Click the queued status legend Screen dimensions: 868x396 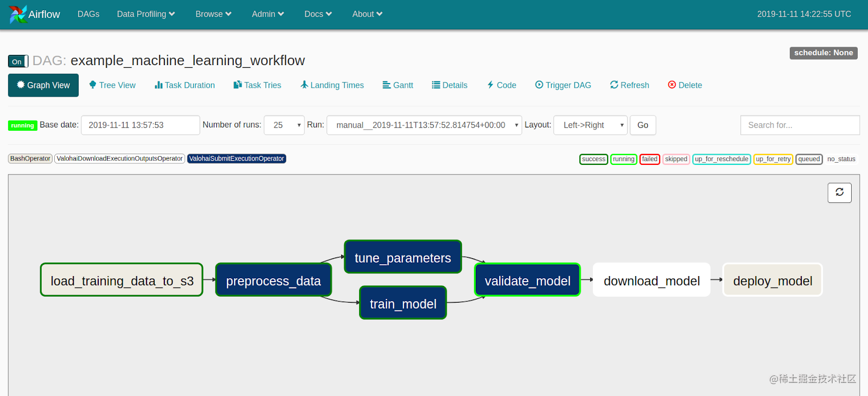[x=809, y=159]
